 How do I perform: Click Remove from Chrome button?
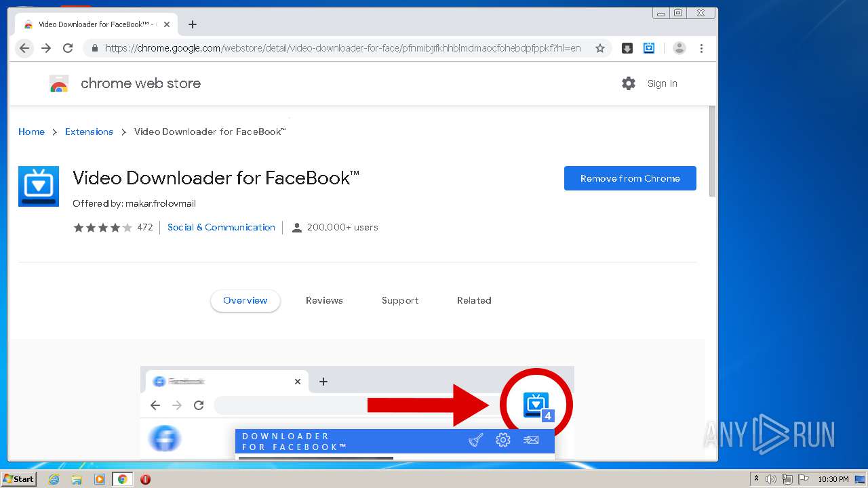(630, 178)
